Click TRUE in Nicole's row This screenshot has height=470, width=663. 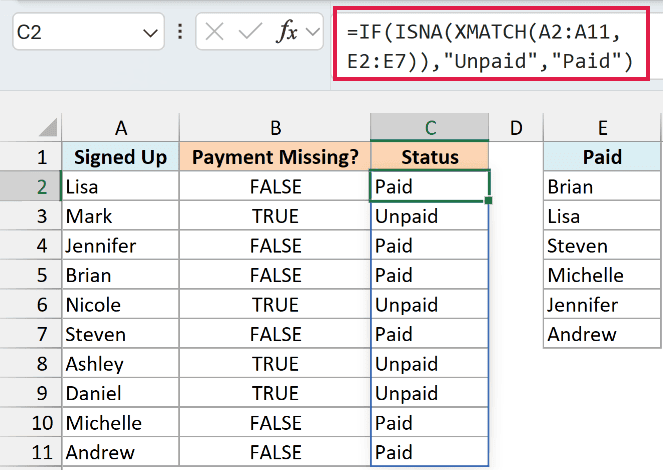click(275, 304)
